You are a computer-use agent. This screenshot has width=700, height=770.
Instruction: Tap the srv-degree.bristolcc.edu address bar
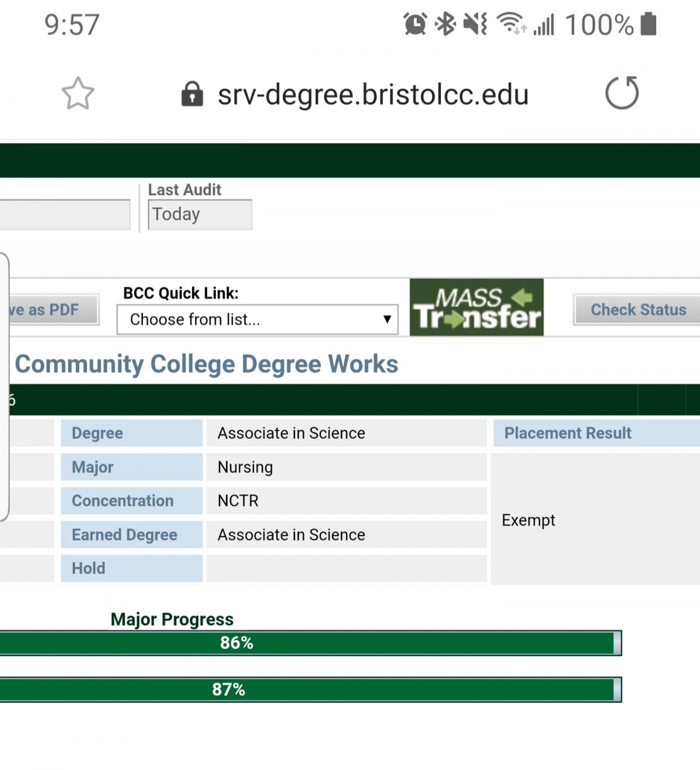pyautogui.click(x=373, y=94)
